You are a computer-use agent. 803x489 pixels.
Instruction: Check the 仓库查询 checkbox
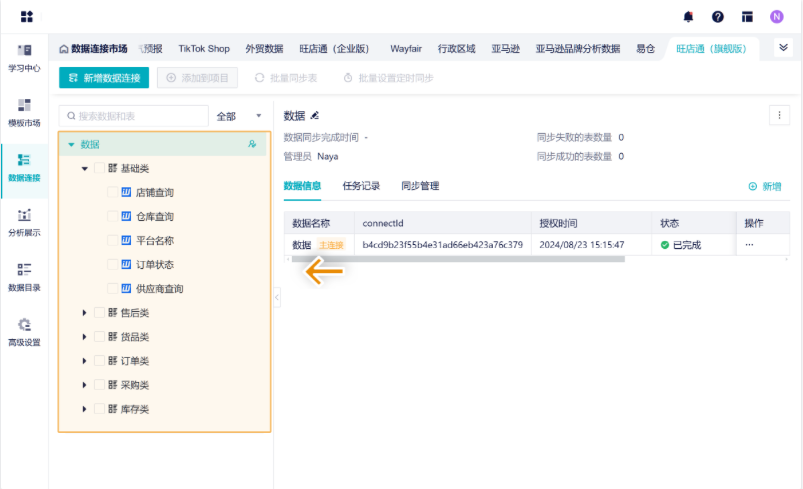point(113,216)
